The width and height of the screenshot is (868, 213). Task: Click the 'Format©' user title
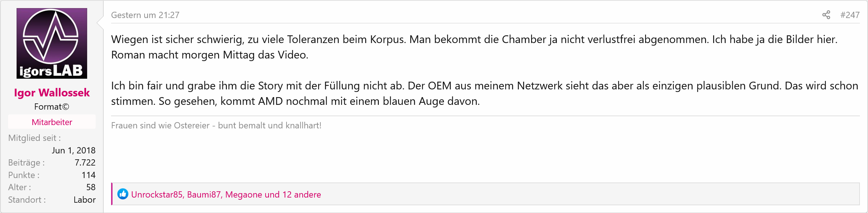pyautogui.click(x=52, y=107)
